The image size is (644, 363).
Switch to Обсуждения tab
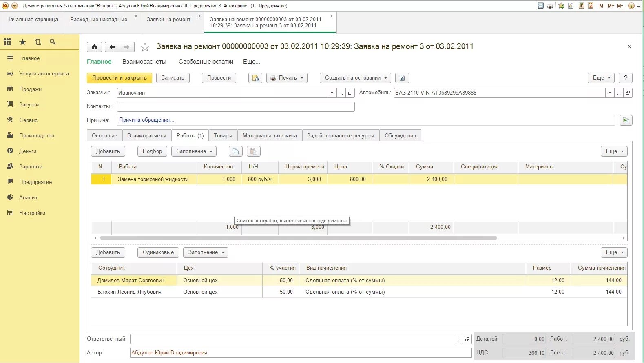tap(400, 136)
